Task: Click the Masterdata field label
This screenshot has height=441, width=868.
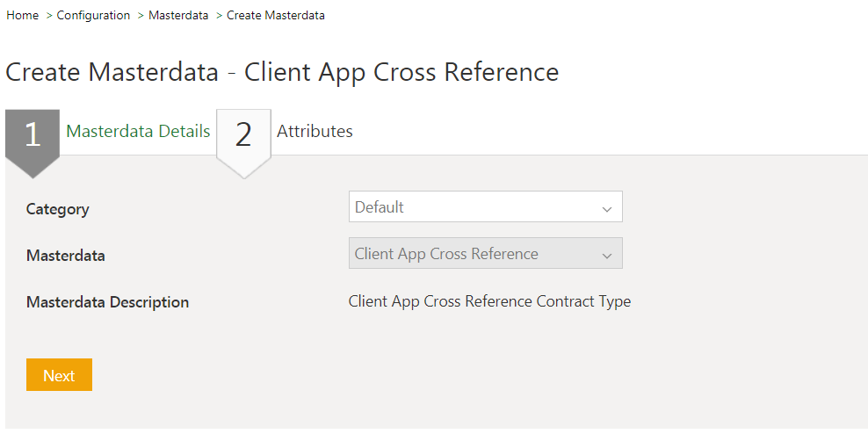Action: 66,256
